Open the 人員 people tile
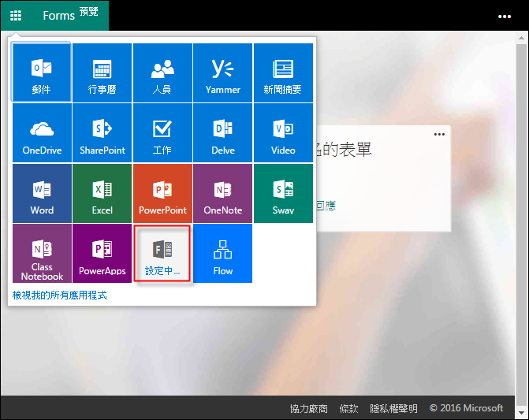Viewport: 529px width, 420px height. pos(162,72)
